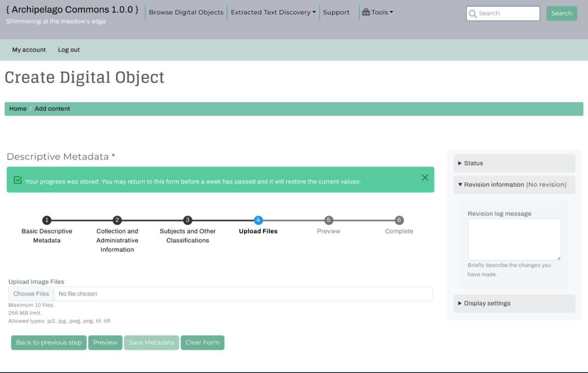Click the Tools toolbox icon
The image size is (588, 373).
[366, 12]
